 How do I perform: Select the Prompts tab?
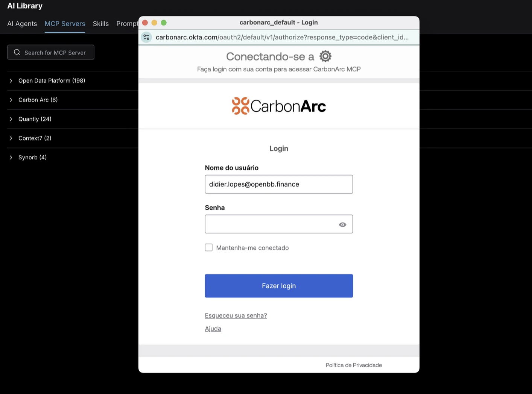(127, 23)
